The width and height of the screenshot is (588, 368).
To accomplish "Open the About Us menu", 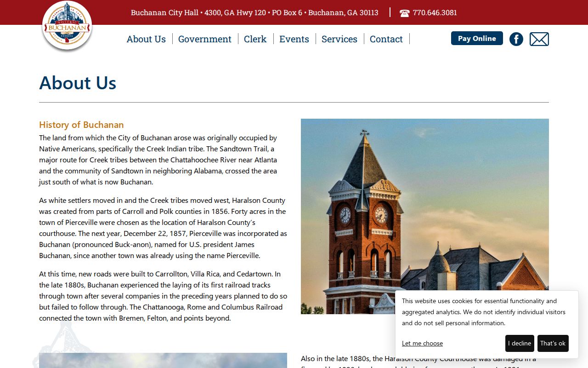I will [146, 39].
